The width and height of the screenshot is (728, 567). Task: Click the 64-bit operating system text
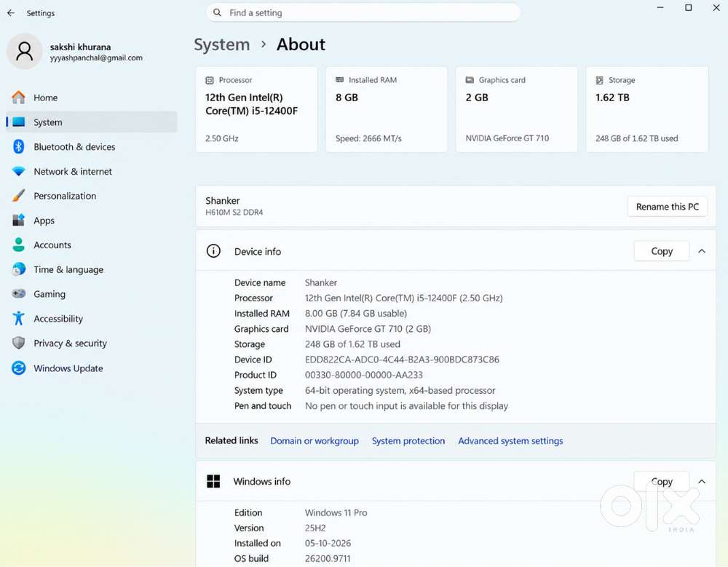tap(400, 391)
